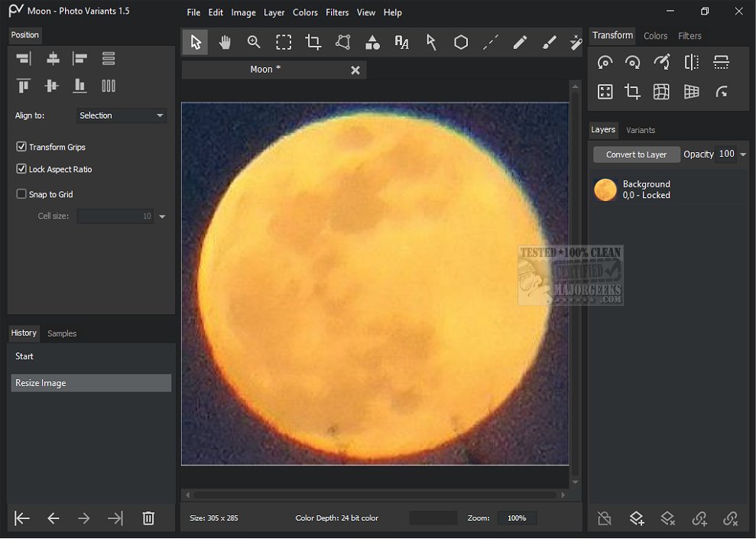Expand the Opacity dropdown arrow
The image size is (756, 539).
point(743,154)
